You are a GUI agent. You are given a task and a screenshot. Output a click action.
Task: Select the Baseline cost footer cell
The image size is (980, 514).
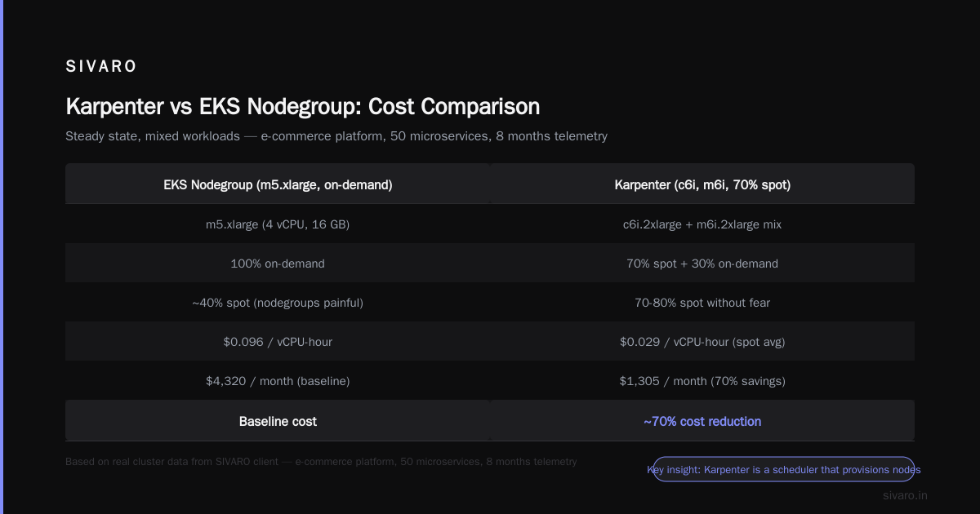[x=278, y=421]
